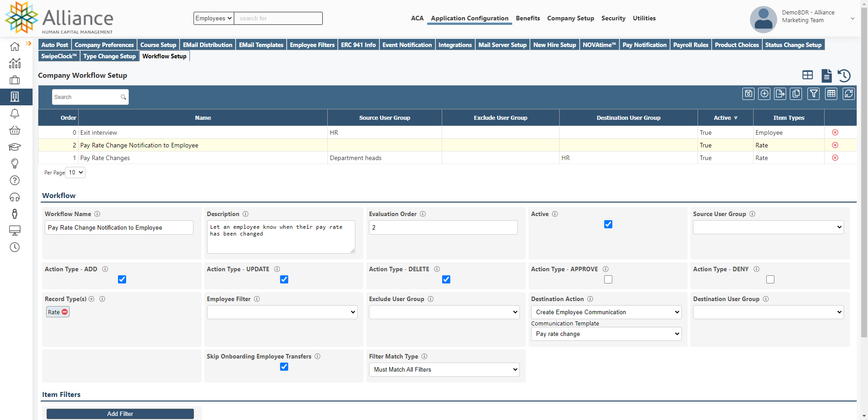
Task: Open the Security menu
Action: [x=613, y=19]
